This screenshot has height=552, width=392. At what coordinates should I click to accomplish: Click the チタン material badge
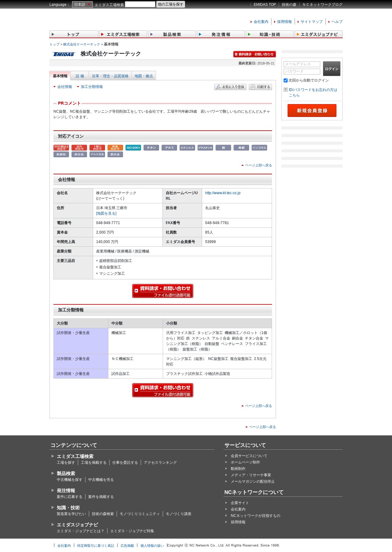point(151,148)
